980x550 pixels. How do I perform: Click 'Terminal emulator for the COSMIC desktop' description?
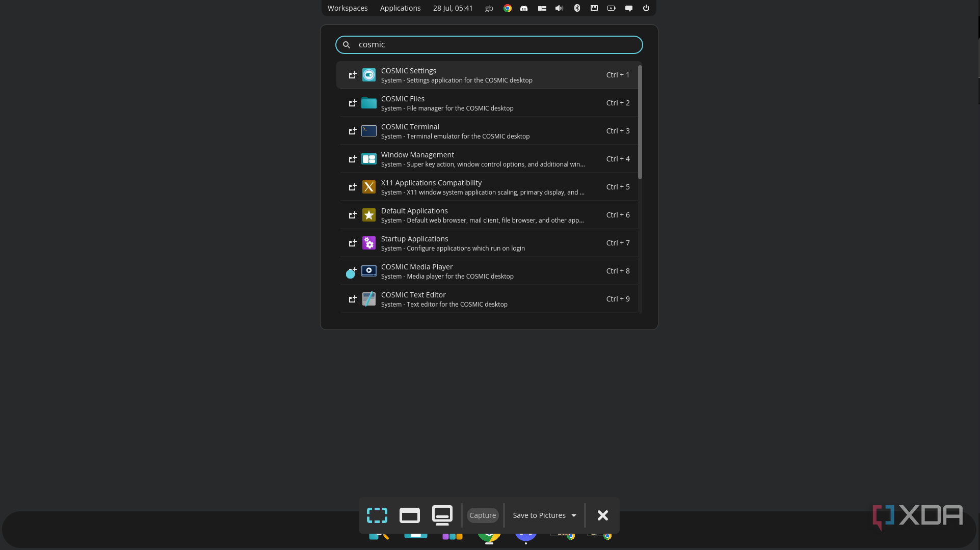(x=468, y=136)
